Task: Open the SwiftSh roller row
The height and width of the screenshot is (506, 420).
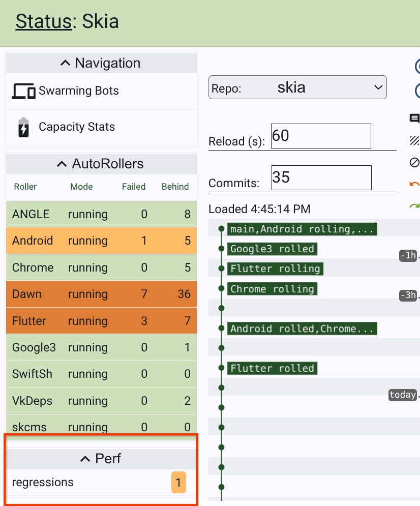Action: point(101,374)
